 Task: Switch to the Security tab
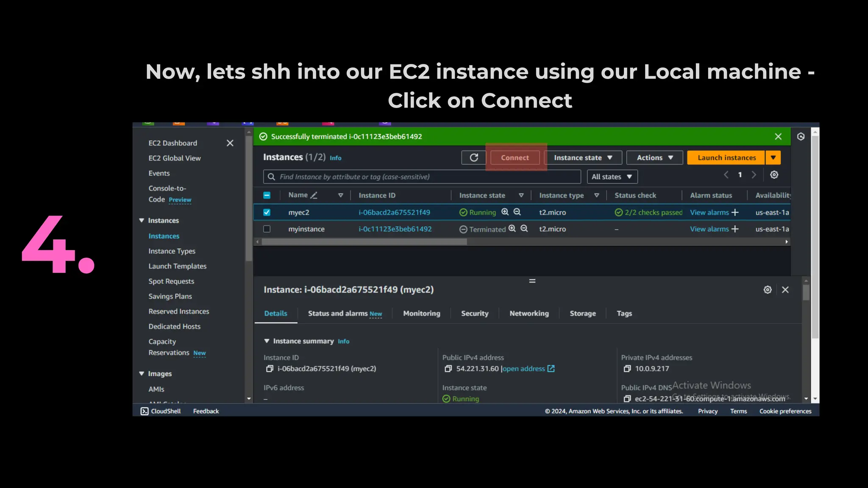click(475, 313)
